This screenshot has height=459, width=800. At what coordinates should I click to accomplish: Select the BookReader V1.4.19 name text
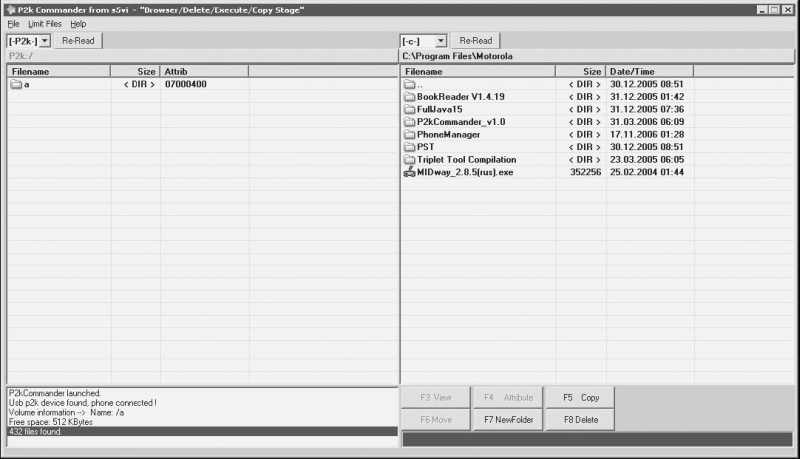point(461,97)
